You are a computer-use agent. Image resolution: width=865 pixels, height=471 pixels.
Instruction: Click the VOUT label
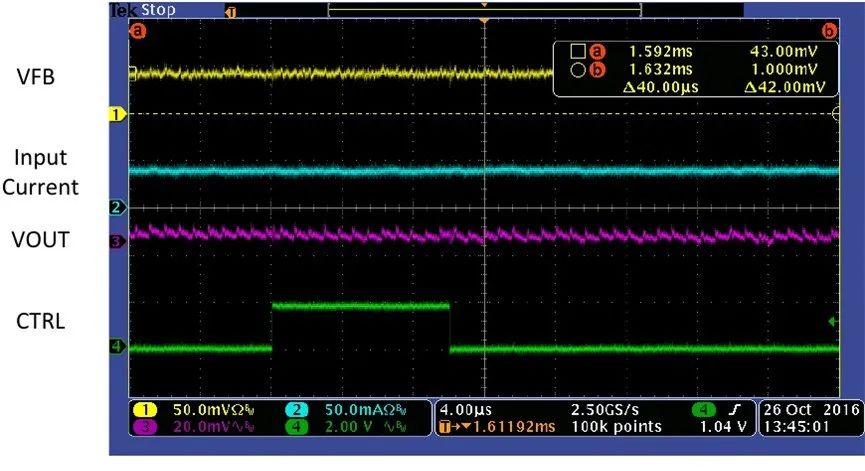tap(40, 240)
